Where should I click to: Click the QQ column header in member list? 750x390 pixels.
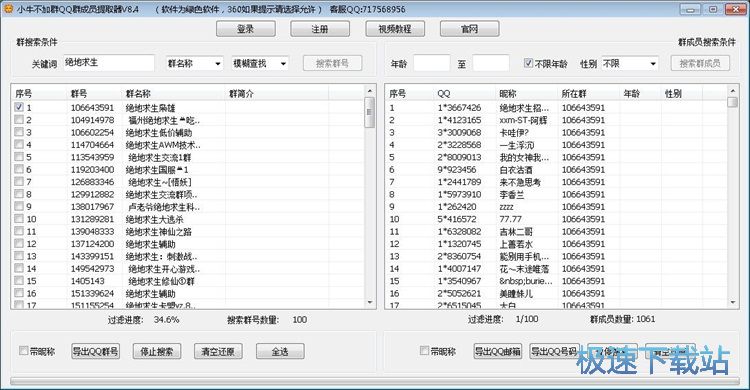click(x=463, y=94)
